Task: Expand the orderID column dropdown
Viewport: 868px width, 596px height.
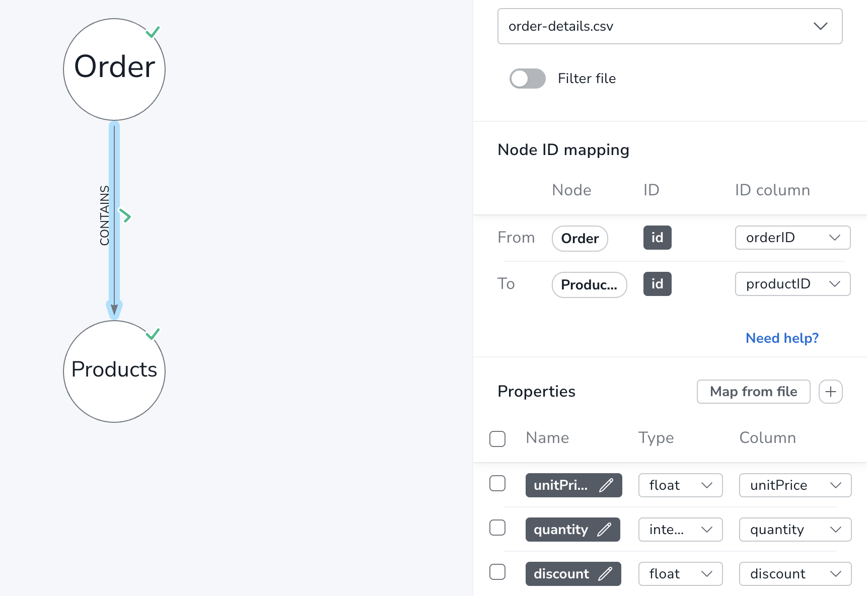Action: pyautogui.click(x=793, y=238)
